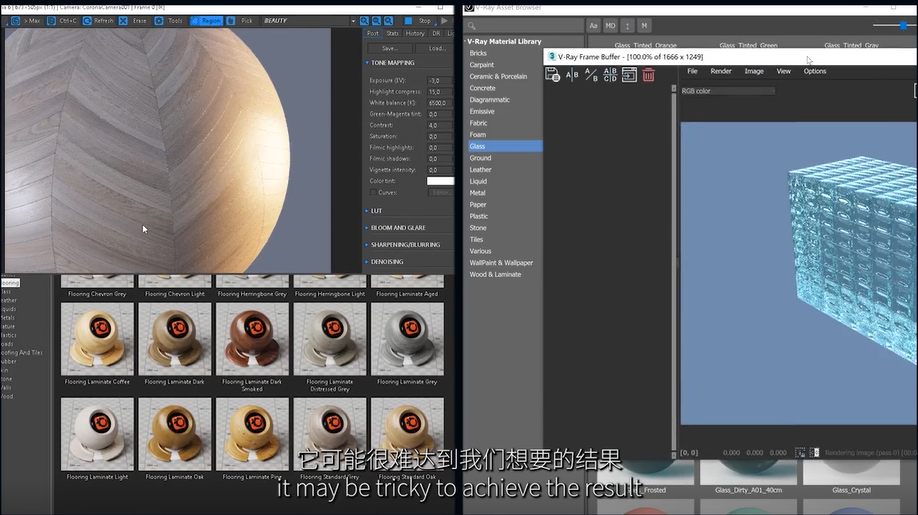Image resolution: width=918 pixels, height=515 pixels.
Task: Click the A|B vertical compare icon
Action: tap(572, 75)
